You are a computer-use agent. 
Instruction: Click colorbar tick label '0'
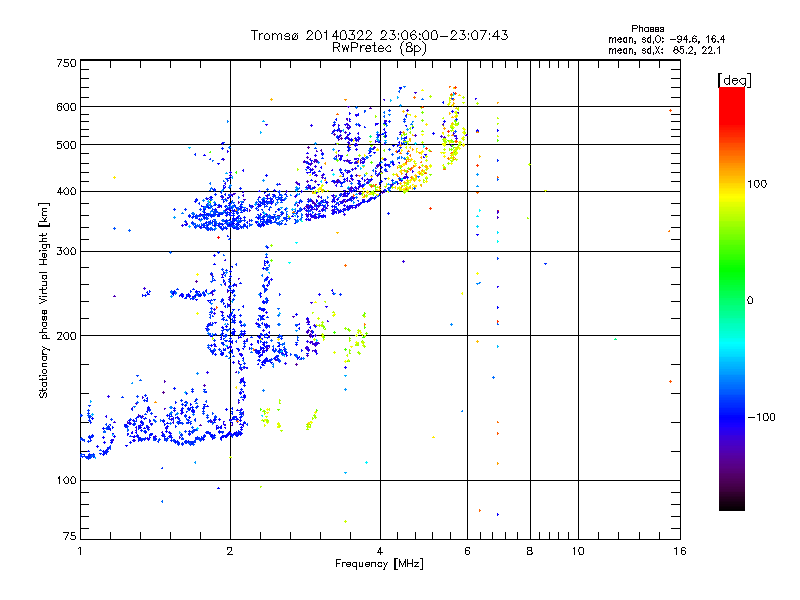click(x=750, y=301)
